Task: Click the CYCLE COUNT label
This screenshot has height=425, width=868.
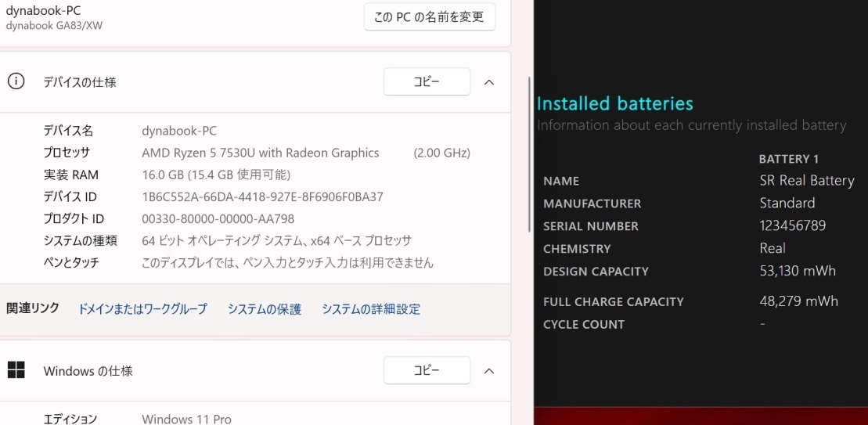Action: (584, 325)
